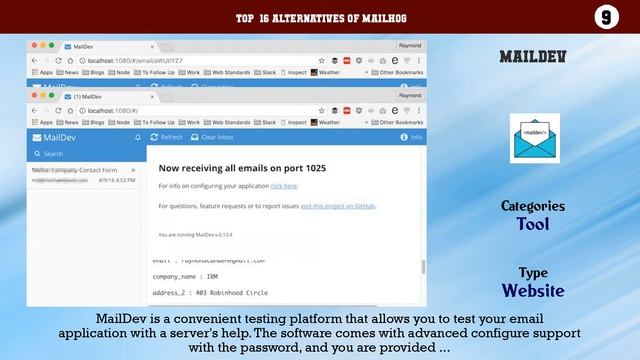640x360 pixels.
Task: Click home icon in back browser window
Action: tap(70, 60)
